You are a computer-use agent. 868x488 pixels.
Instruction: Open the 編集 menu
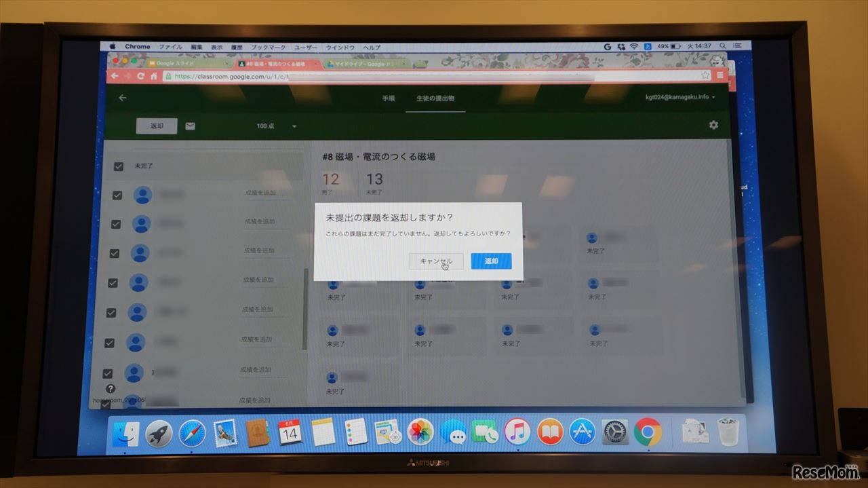pos(197,47)
